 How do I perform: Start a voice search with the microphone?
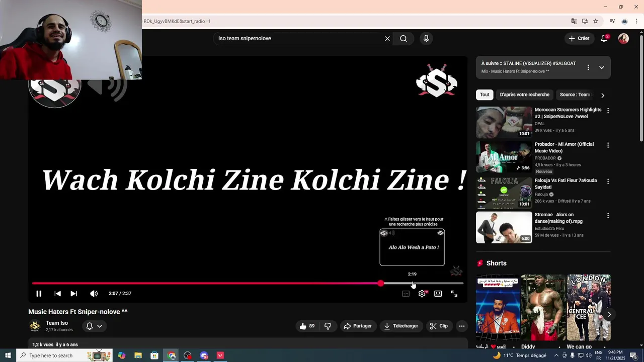pyautogui.click(x=426, y=39)
